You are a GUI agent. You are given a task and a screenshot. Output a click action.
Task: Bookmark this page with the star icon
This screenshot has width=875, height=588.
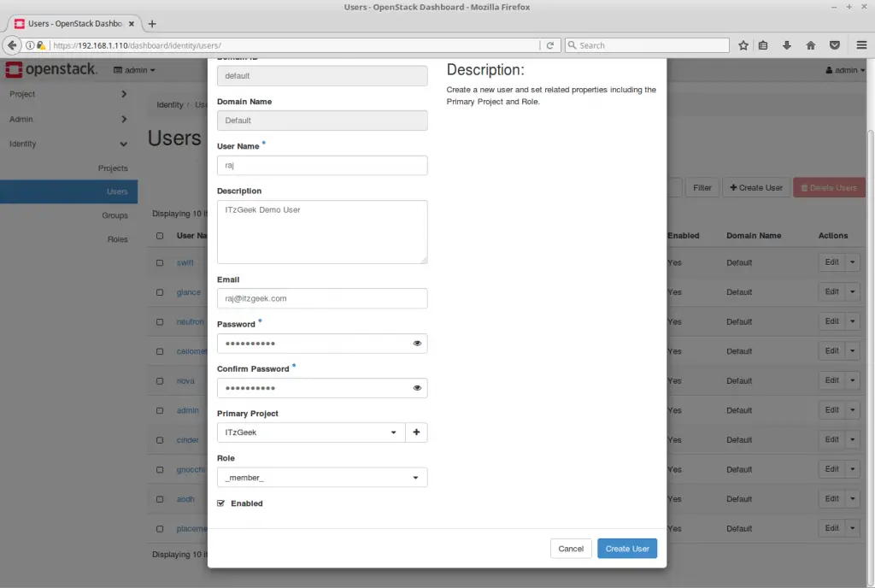point(743,45)
